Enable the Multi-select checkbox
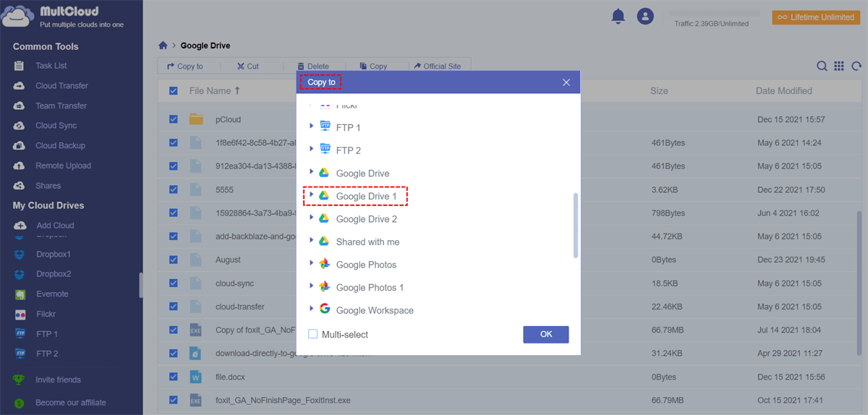Screen dimensions: 868x415 (x=313, y=335)
